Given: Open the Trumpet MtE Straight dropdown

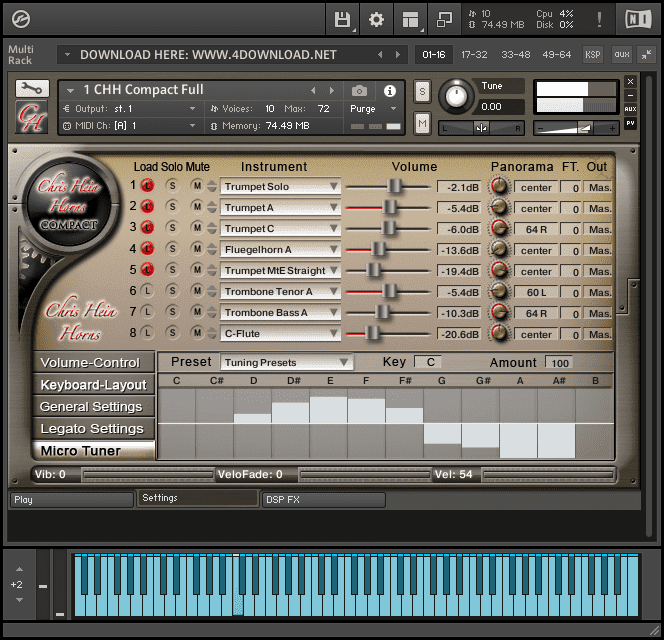Looking at the screenshot, I should [280, 270].
